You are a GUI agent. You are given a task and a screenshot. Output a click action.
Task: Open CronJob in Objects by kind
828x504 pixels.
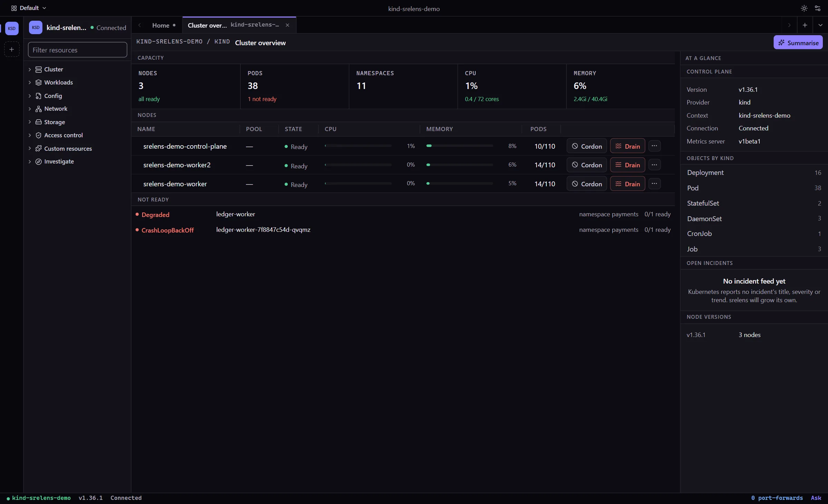tap(754, 234)
